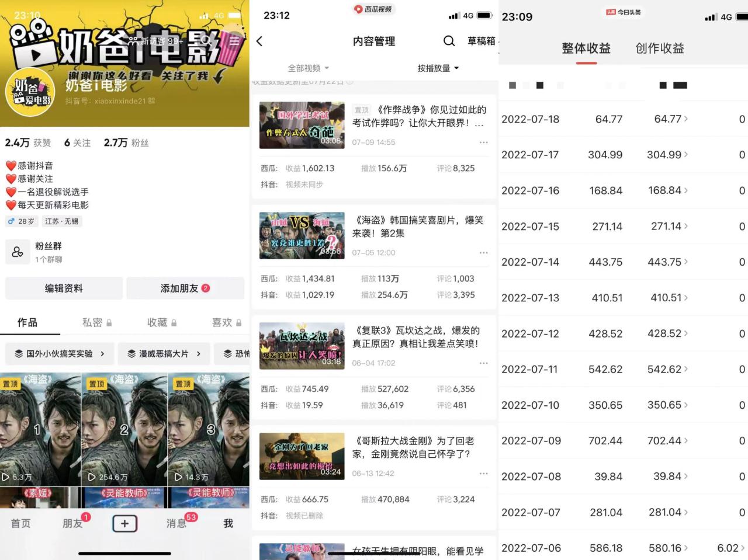Switch to the 收藏 tab
Screen dimensions: 748x560
pyautogui.click(x=162, y=322)
